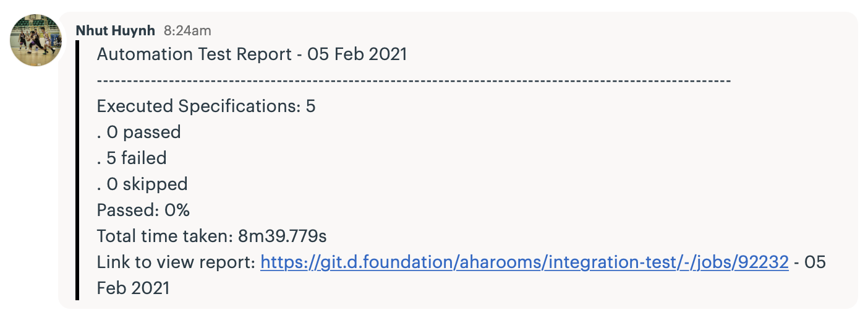Click the '- 05' text after the link

(x=810, y=262)
